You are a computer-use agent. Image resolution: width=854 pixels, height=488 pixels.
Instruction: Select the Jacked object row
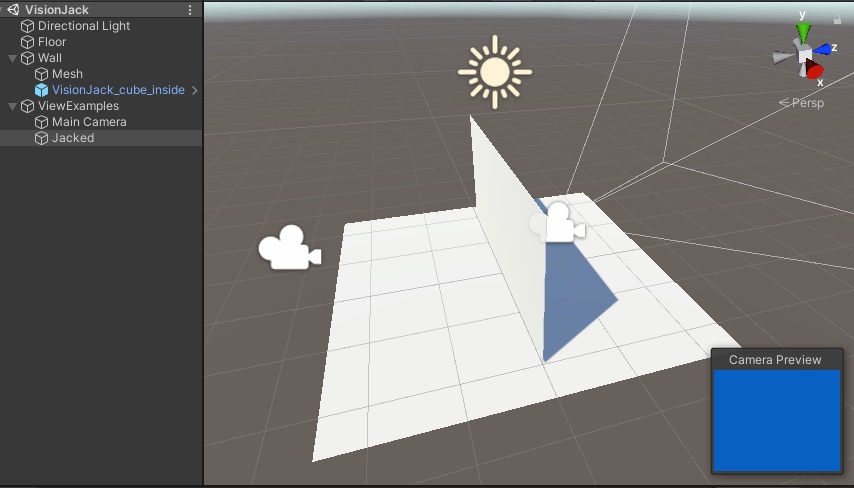pyautogui.click(x=101, y=138)
